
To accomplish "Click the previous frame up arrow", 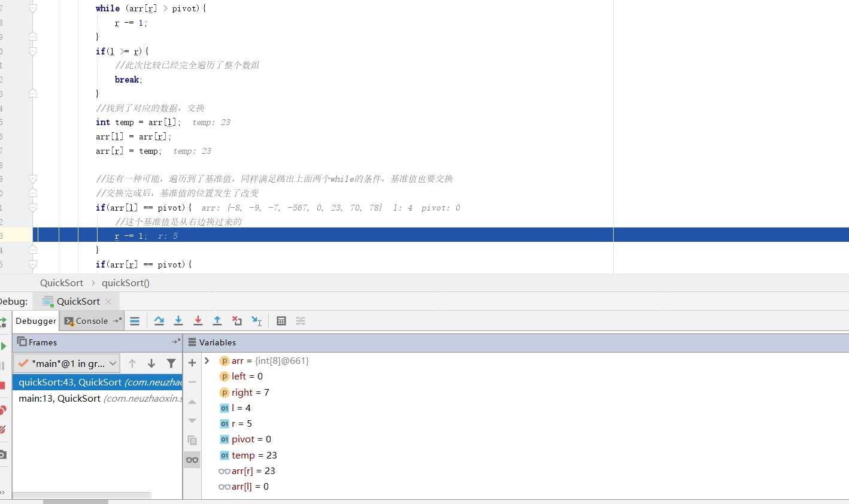I will point(132,363).
